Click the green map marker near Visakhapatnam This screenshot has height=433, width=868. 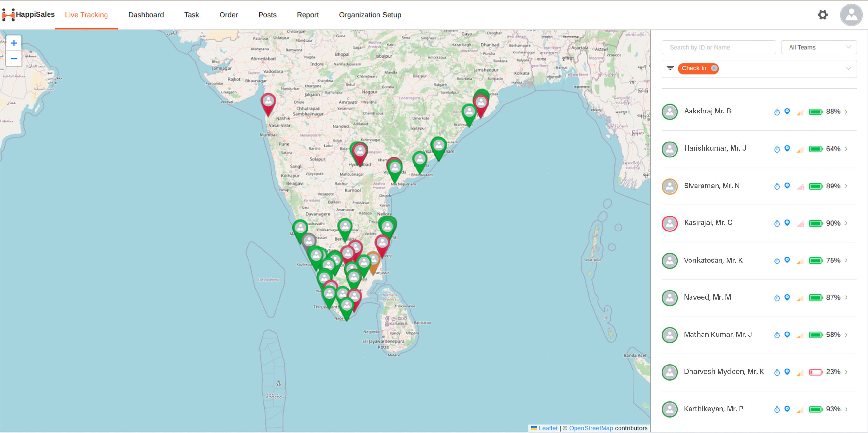(438, 148)
